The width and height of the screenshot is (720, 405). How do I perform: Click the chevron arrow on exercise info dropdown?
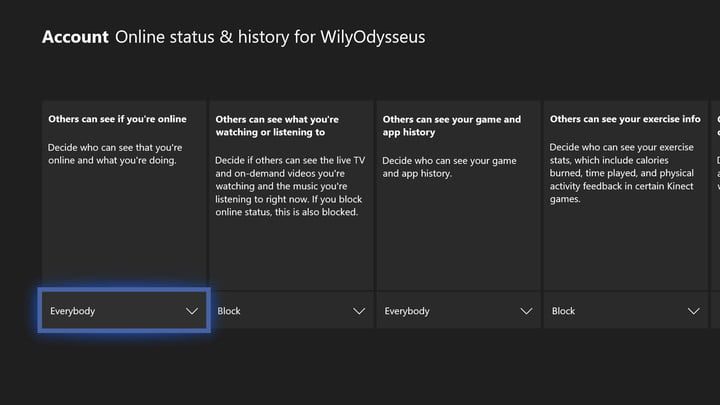tap(693, 311)
